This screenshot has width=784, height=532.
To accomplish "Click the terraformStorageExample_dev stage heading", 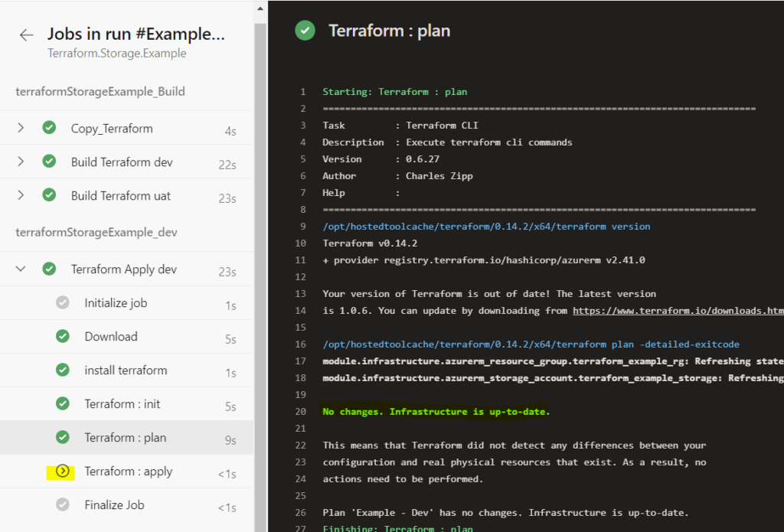I will pyautogui.click(x=96, y=232).
